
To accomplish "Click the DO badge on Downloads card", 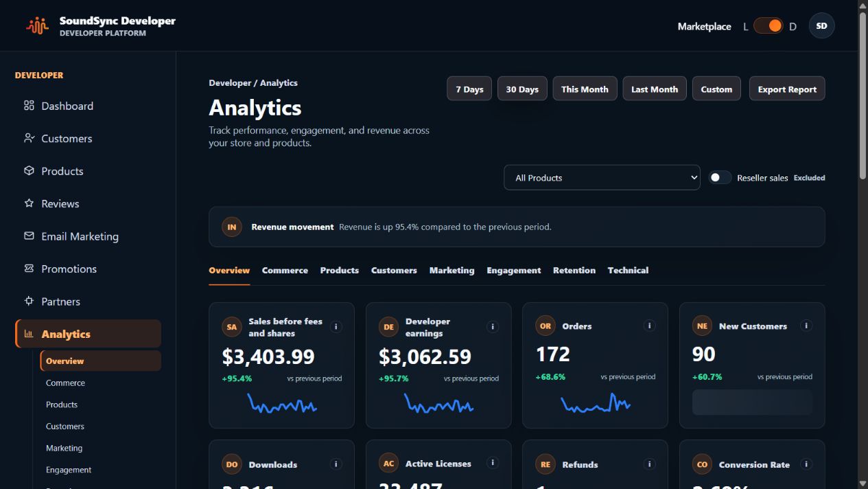I will point(232,464).
